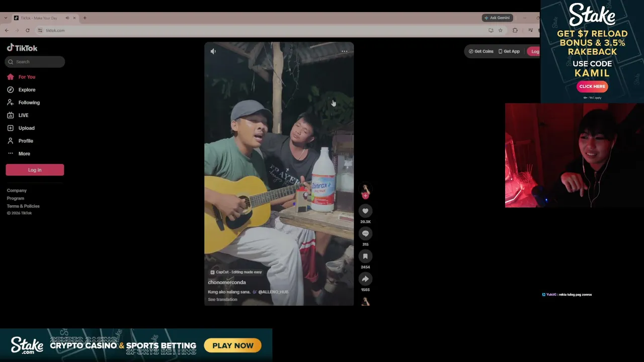Open the CapCut editing made easy tag
644x362 pixels.
click(x=236, y=272)
